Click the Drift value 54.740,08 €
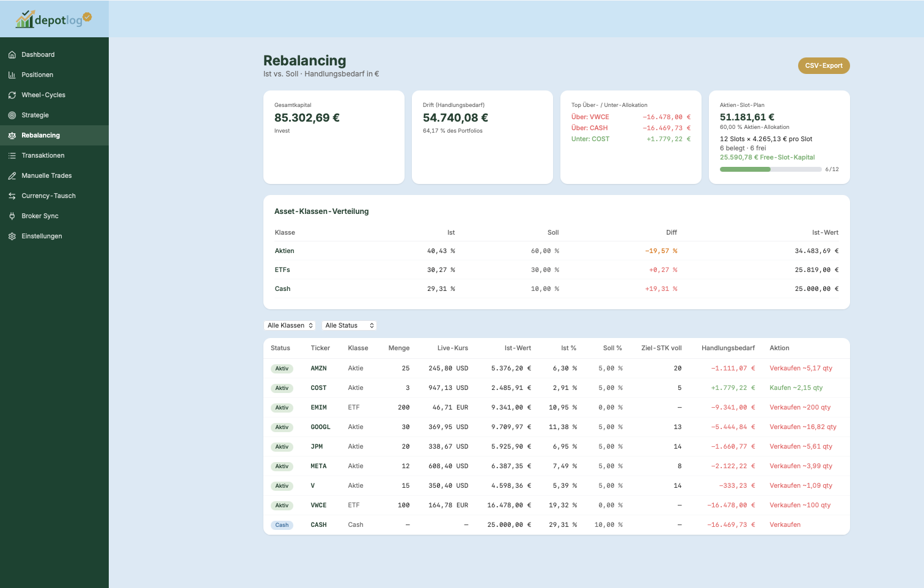Viewport: 924px width, 588px height. pyautogui.click(x=455, y=118)
